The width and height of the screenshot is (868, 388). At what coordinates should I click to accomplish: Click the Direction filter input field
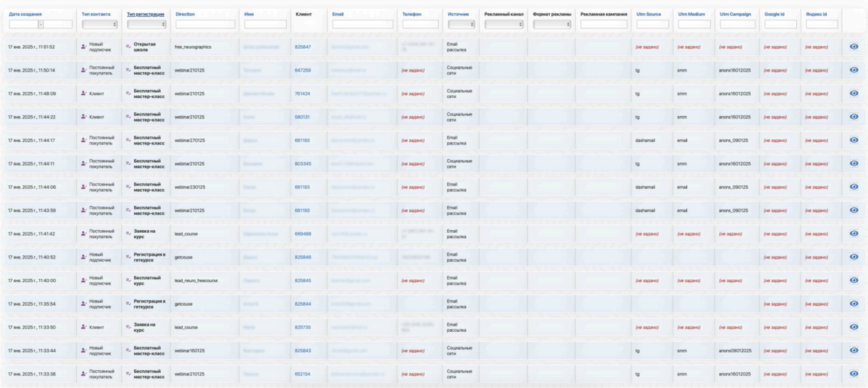205,24
